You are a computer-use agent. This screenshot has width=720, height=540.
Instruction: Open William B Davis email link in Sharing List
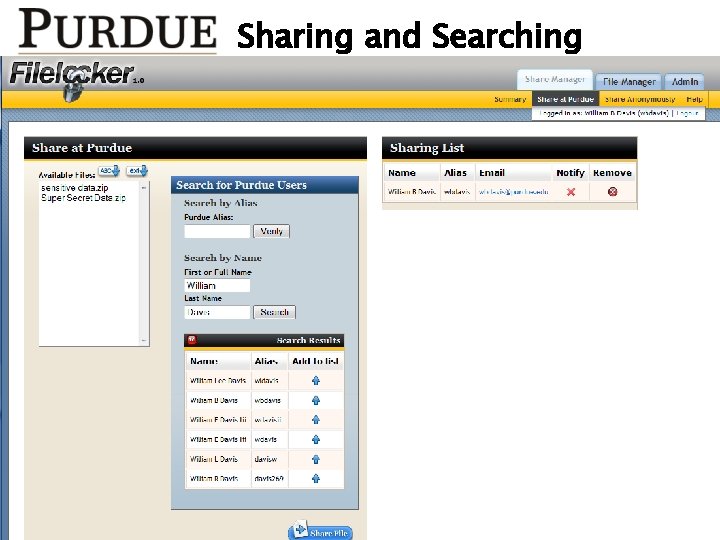point(513,191)
